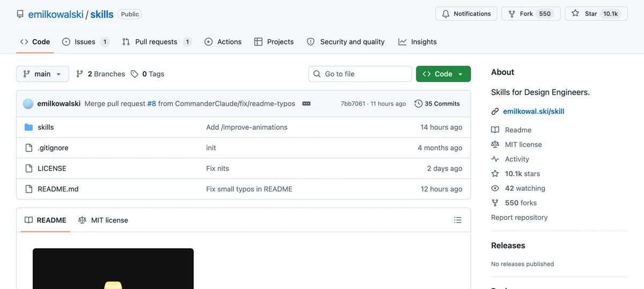Click the repository book icon beside emilkowalski

click(x=20, y=14)
